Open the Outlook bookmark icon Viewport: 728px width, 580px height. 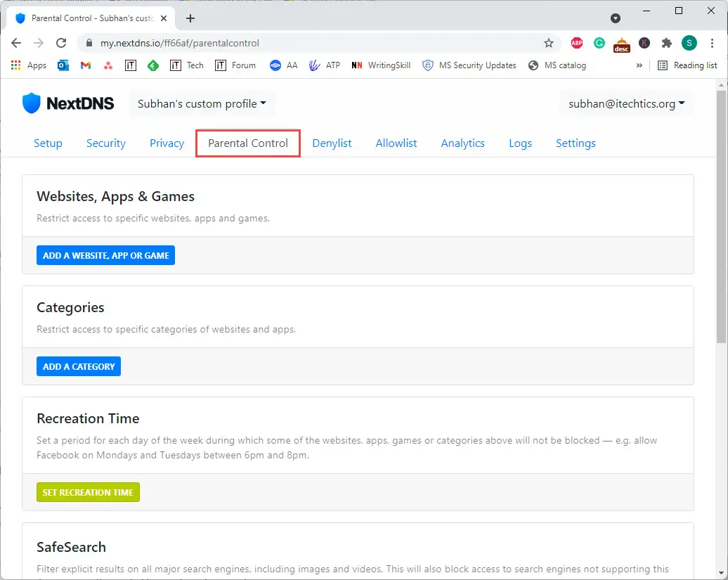click(63, 65)
